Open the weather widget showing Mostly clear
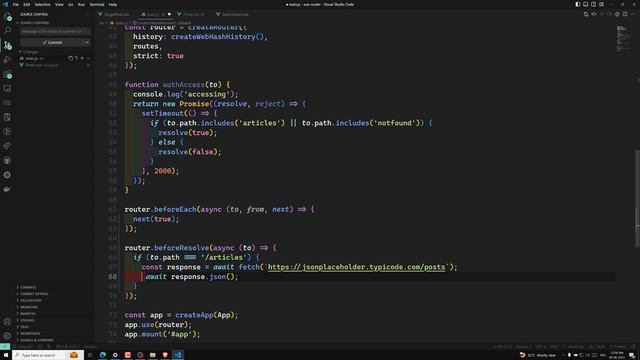640x360 pixels. coord(537,355)
